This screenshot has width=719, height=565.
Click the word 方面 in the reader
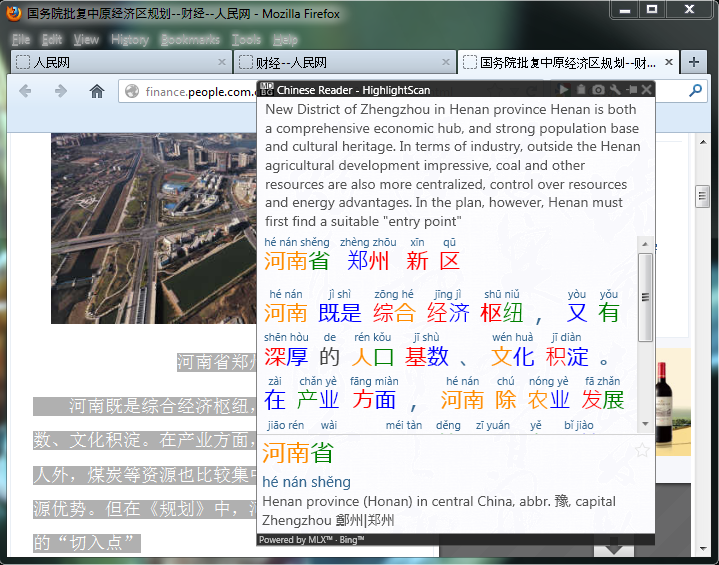(x=374, y=399)
